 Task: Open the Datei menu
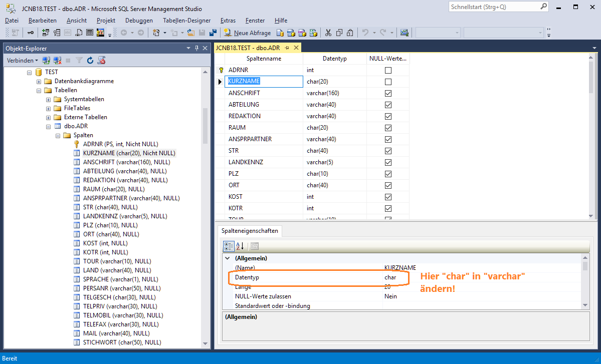pos(12,21)
